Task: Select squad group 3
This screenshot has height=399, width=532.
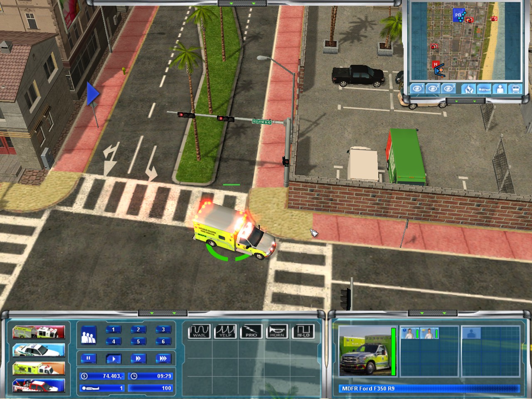Action: [163, 330]
